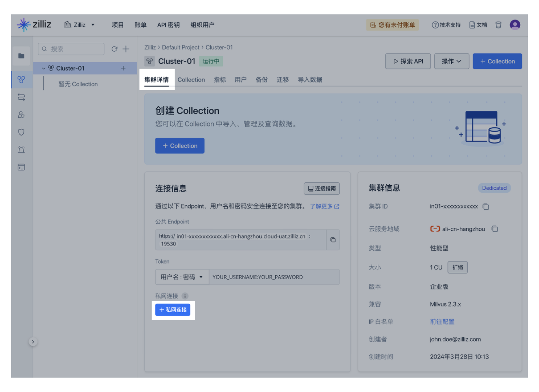Image resolution: width=539 pixels, height=392 pixels.
Task: Open the projects folder sidebar icon
Action: pos(21,56)
